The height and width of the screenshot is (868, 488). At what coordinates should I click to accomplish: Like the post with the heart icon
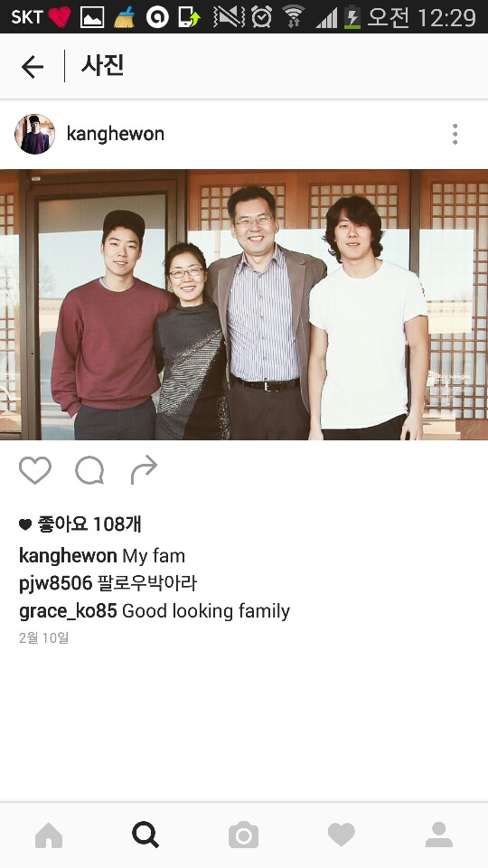[x=35, y=470]
